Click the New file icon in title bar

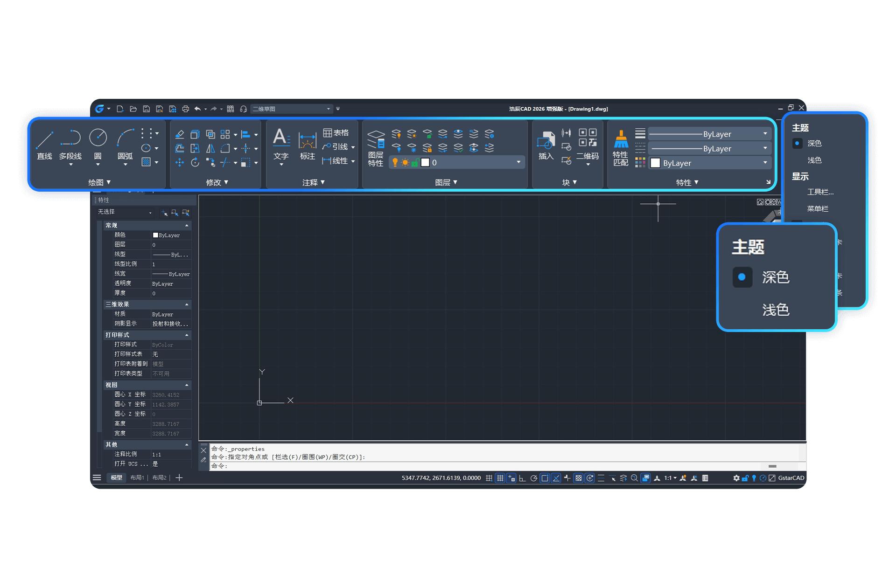(120, 109)
